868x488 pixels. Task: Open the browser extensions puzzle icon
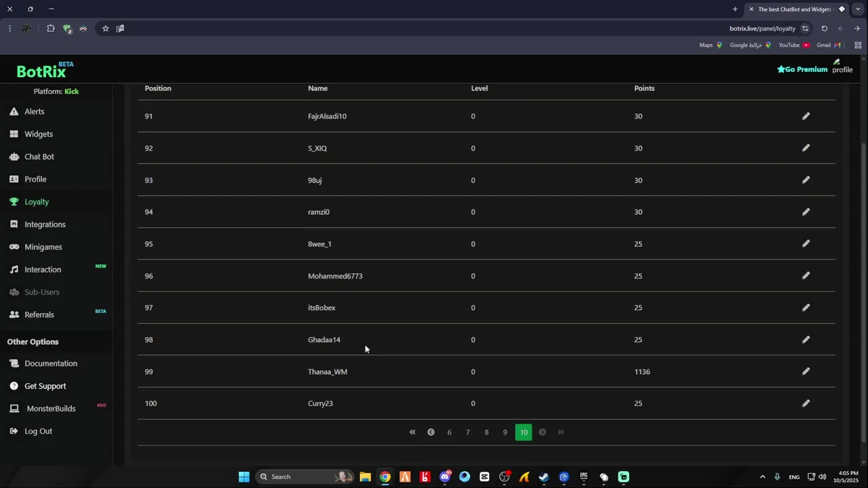point(50,28)
